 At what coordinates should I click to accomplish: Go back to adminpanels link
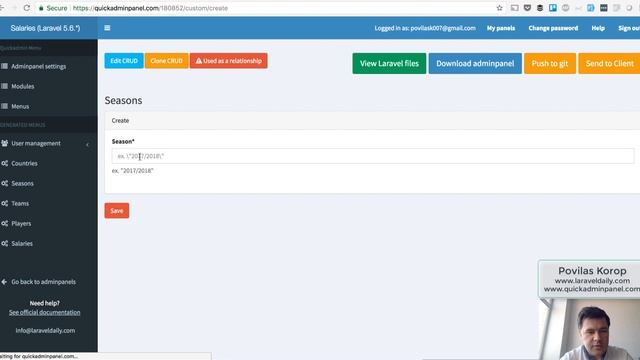tap(43, 282)
